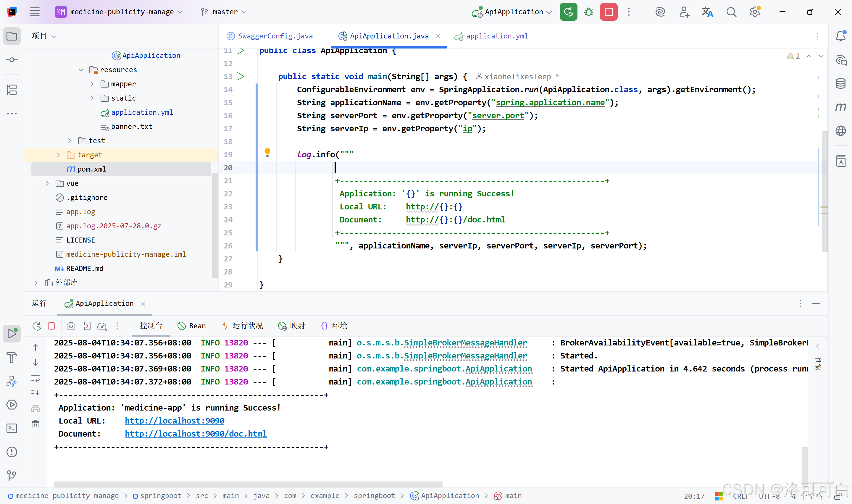Open the 映射 mappings tab

click(291, 326)
